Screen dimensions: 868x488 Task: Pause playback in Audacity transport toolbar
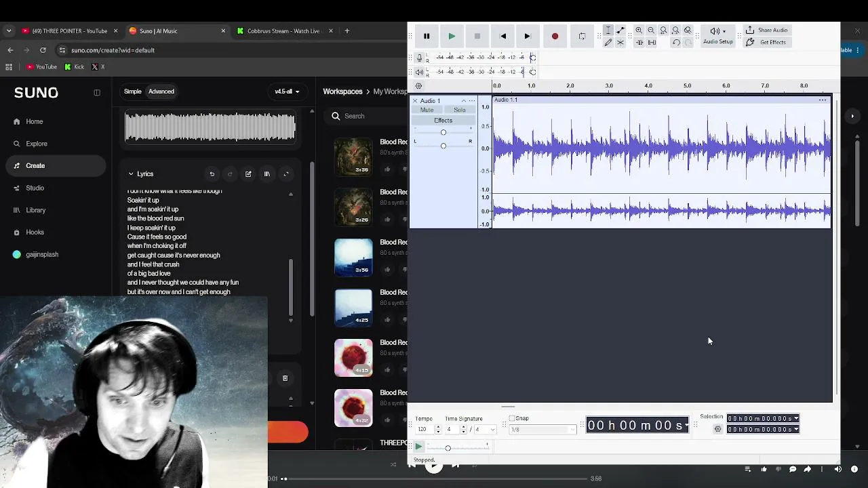tap(427, 36)
